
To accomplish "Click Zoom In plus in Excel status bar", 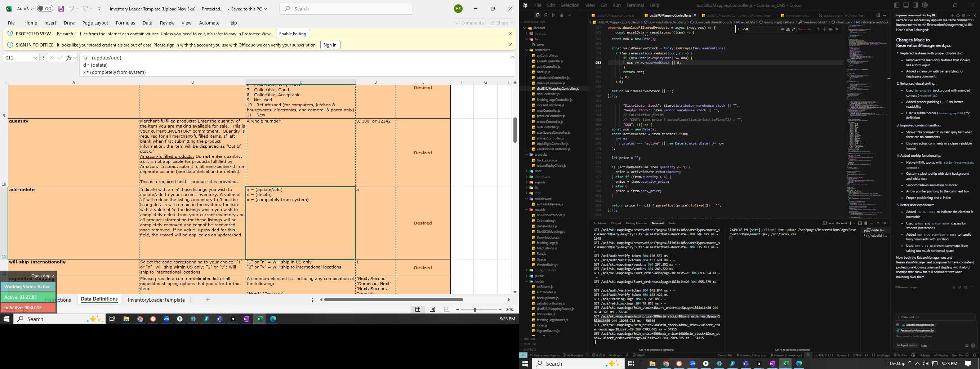I will coord(500,310).
